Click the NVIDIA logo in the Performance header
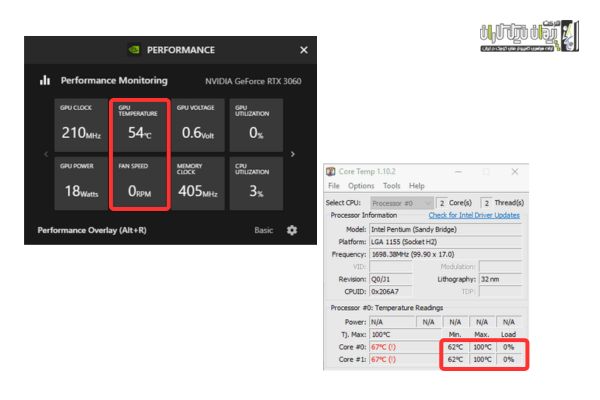The width and height of the screenshot is (600, 400). coord(135,49)
